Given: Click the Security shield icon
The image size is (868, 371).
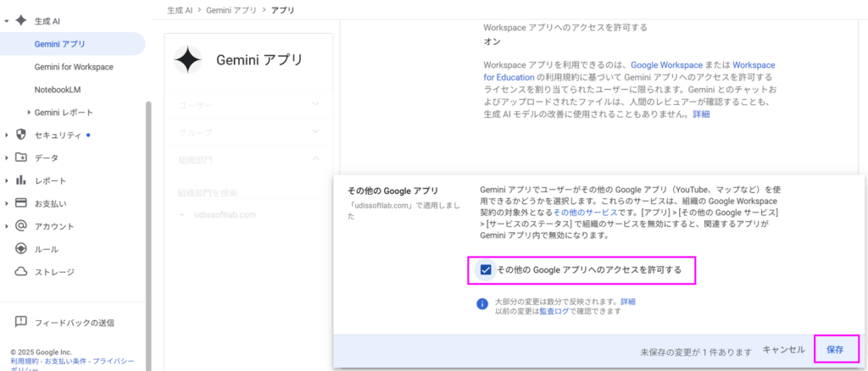Looking at the screenshot, I should pyautogui.click(x=21, y=135).
